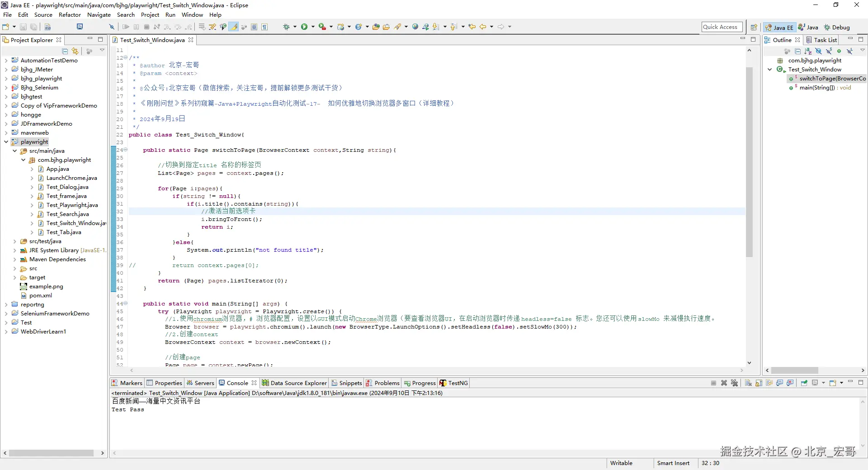Toggle Mark Occurrences highlighter
Image resolution: width=868 pixels, height=470 pixels.
234,27
